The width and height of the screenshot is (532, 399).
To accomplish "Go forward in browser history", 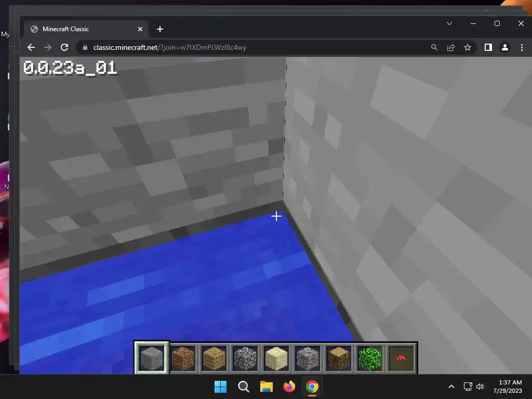I will (48, 47).
